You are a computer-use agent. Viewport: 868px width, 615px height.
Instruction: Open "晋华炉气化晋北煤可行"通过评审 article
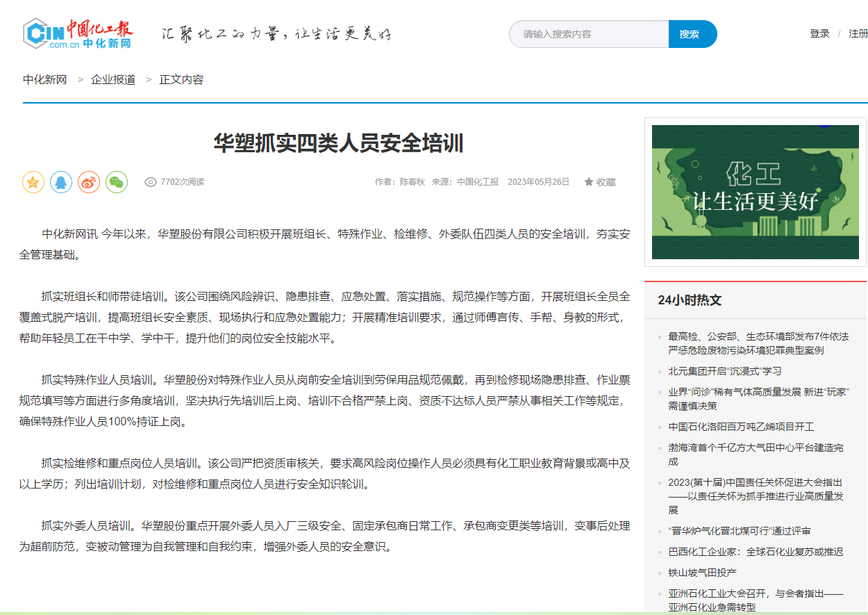[739, 531]
